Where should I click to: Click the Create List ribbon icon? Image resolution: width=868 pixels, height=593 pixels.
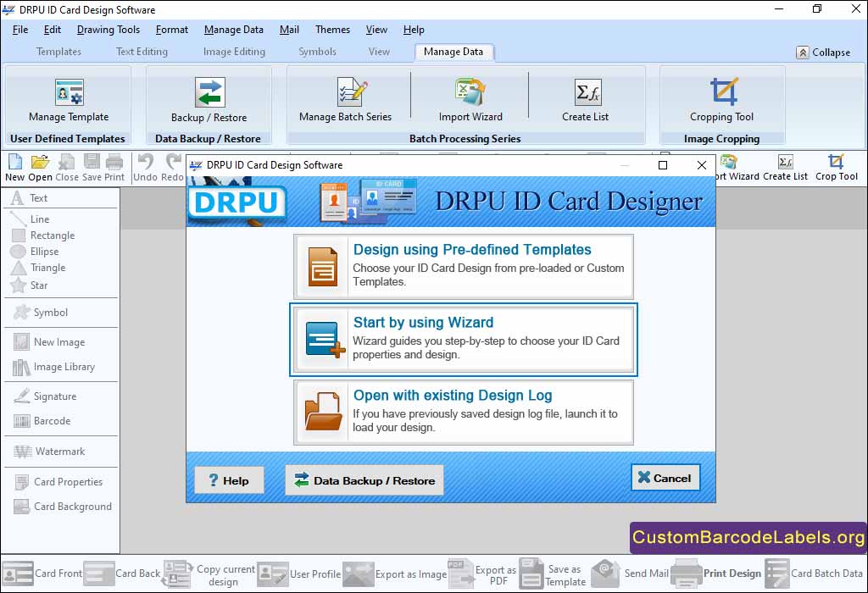tap(585, 100)
